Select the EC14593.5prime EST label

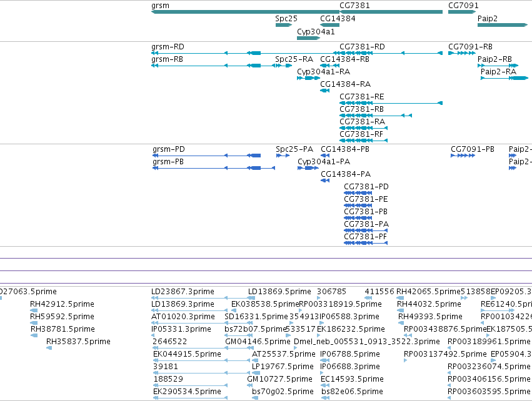352,379
